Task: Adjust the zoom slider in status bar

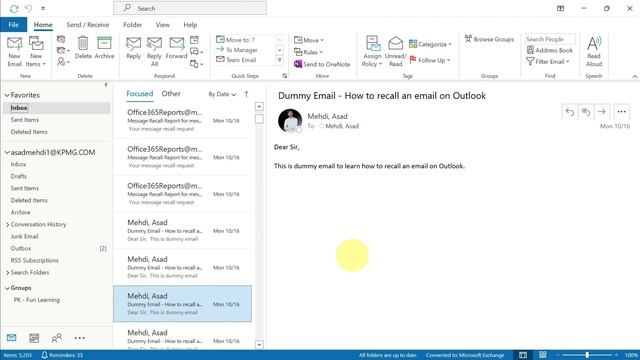Action: click(x=587, y=355)
